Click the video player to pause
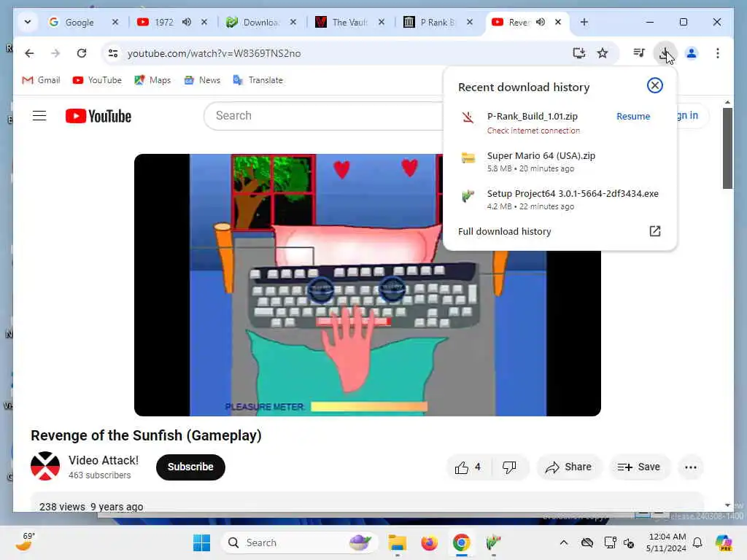The height and width of the screenshot is (560, 747). click(368, 285)
